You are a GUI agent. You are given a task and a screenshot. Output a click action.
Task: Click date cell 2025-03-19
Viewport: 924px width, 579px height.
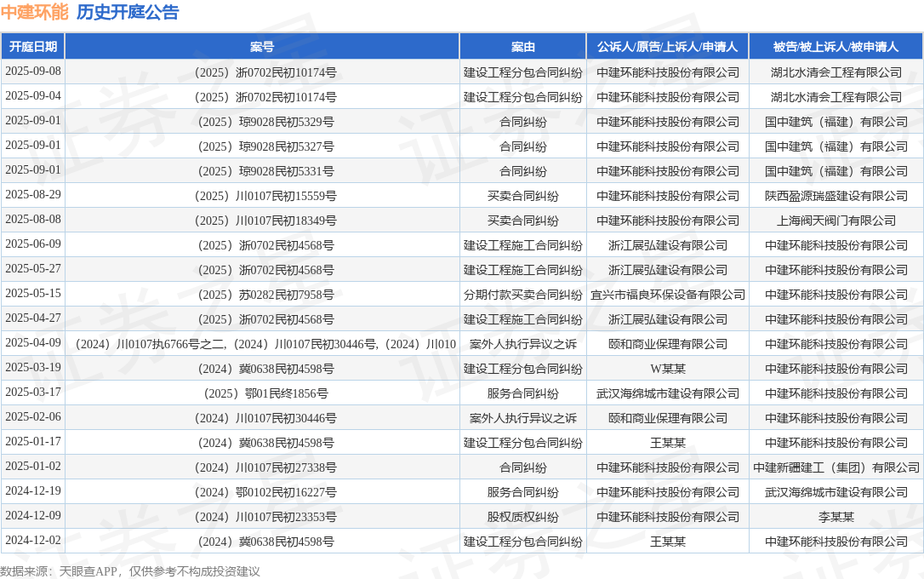[33, 368]
